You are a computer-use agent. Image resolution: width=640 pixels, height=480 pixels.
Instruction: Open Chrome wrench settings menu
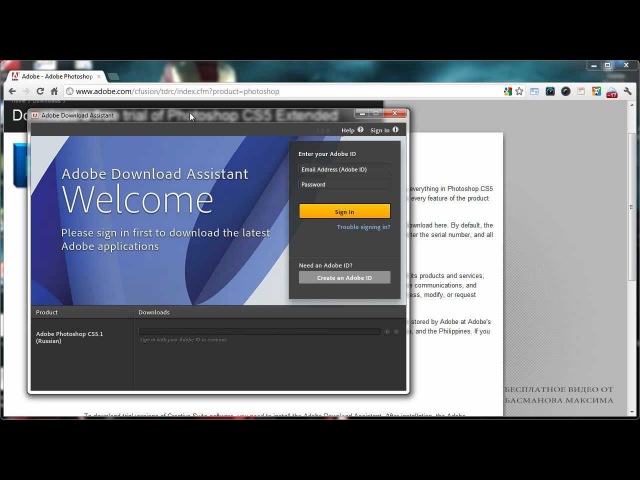coord(628,91)
